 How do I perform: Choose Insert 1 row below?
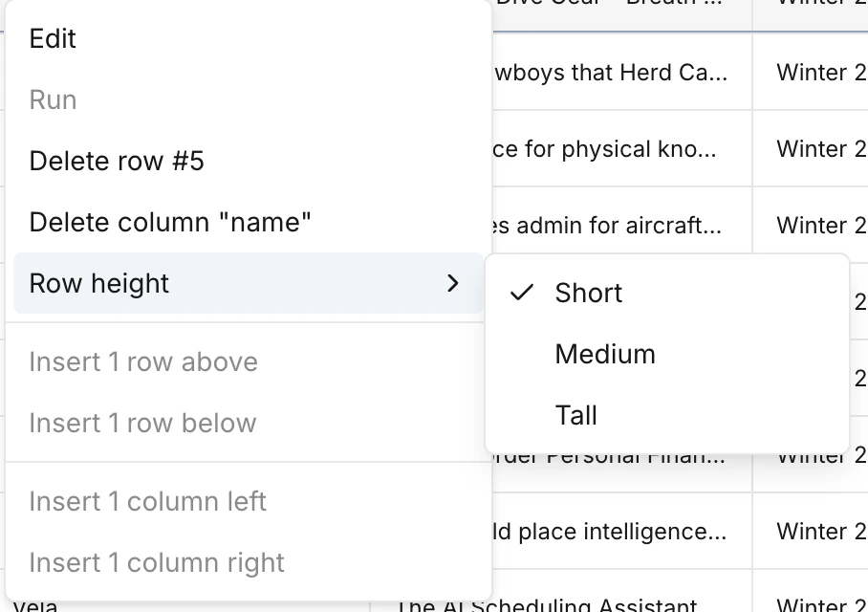click(141, 423)
